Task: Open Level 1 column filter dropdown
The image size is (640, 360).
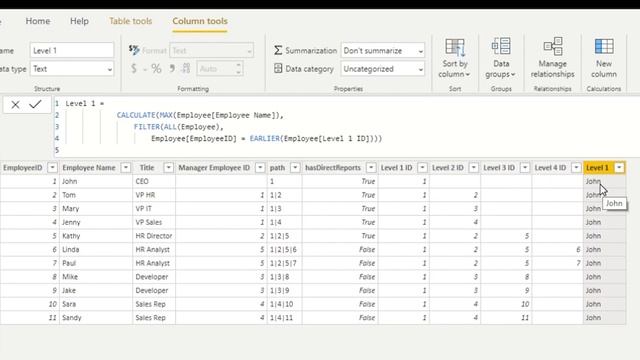Action: [x=619, y=168]
